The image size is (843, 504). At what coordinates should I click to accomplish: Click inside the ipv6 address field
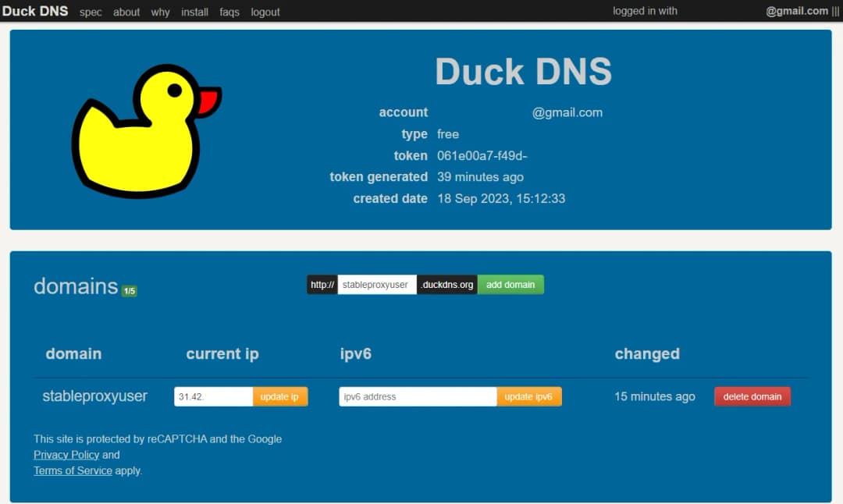click(x=417, y=396)
